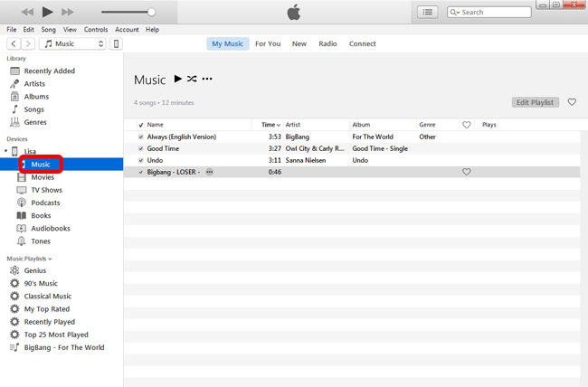Switch to the My Music tab

pyautogui.click(x=228, y=43)
